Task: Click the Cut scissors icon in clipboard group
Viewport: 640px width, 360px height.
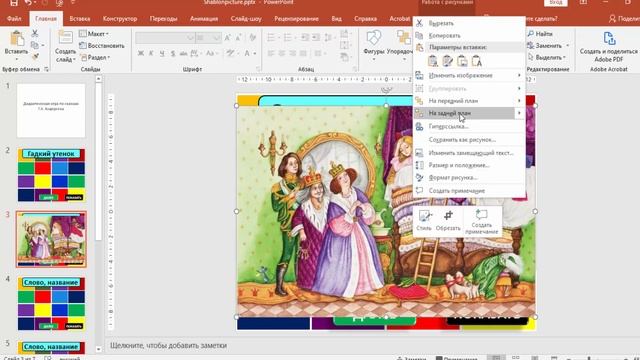Action: pyautogui.click(x=35, y=33)
